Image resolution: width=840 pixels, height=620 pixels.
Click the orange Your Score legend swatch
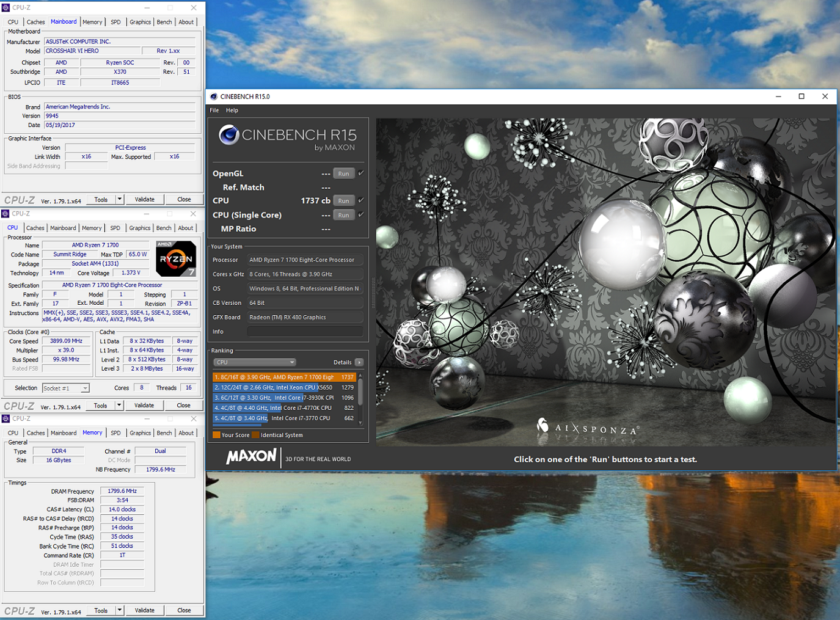click(x=216, y=435)
